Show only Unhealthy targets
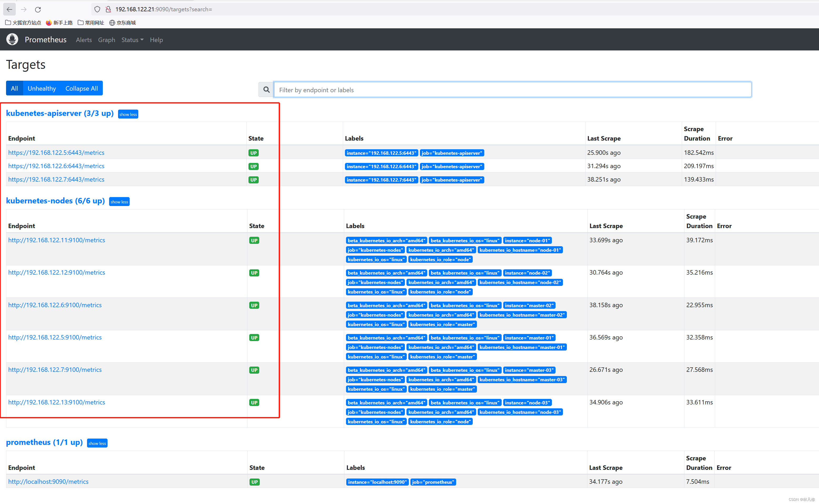This screenshot has width=819, height=504. (42, 88)
